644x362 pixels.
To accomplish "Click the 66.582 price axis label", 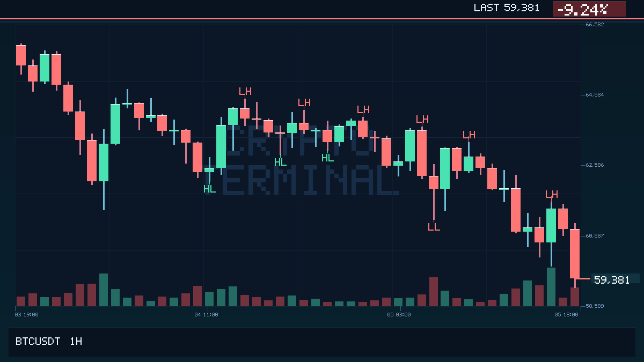I will [x=595, y=24].
